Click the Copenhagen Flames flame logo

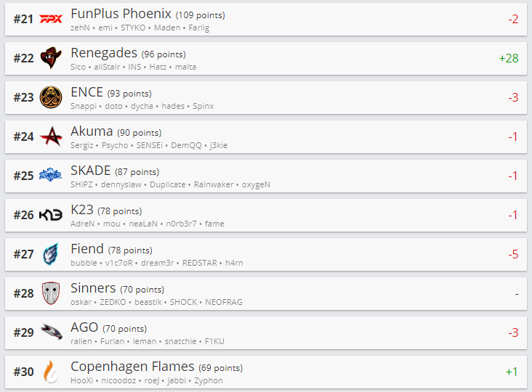(51, 372)
